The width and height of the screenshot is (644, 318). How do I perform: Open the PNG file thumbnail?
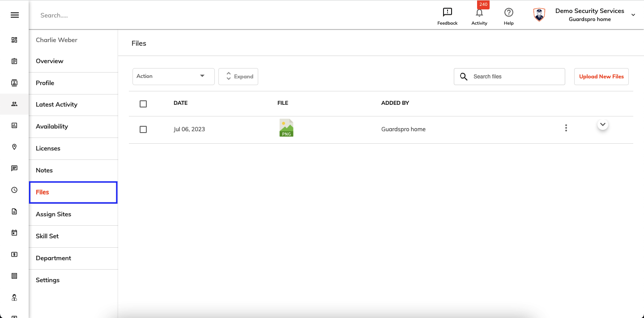286,128
